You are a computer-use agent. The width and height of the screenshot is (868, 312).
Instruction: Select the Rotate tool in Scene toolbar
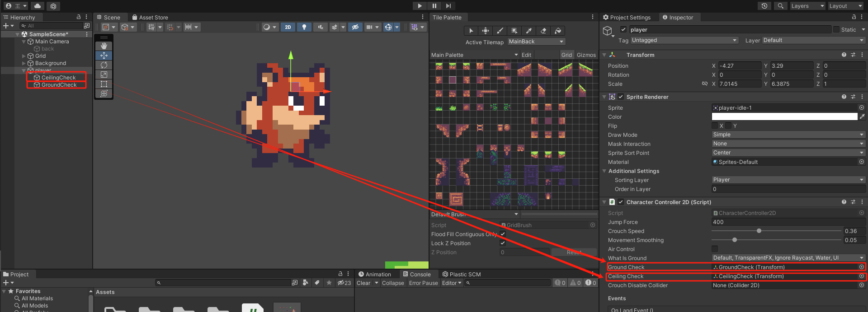(x=104, y=65)
